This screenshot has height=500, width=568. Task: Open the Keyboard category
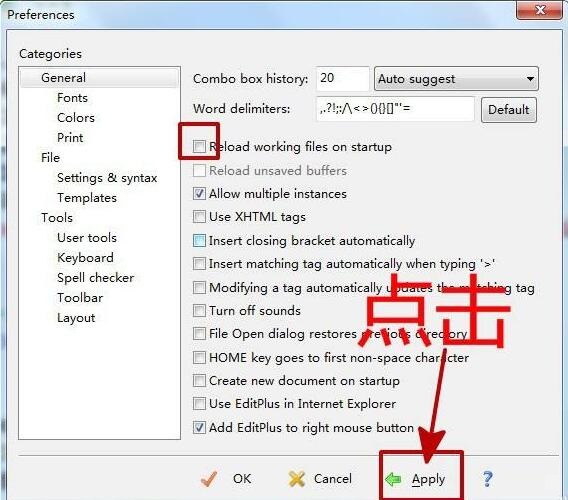[85, 258]
